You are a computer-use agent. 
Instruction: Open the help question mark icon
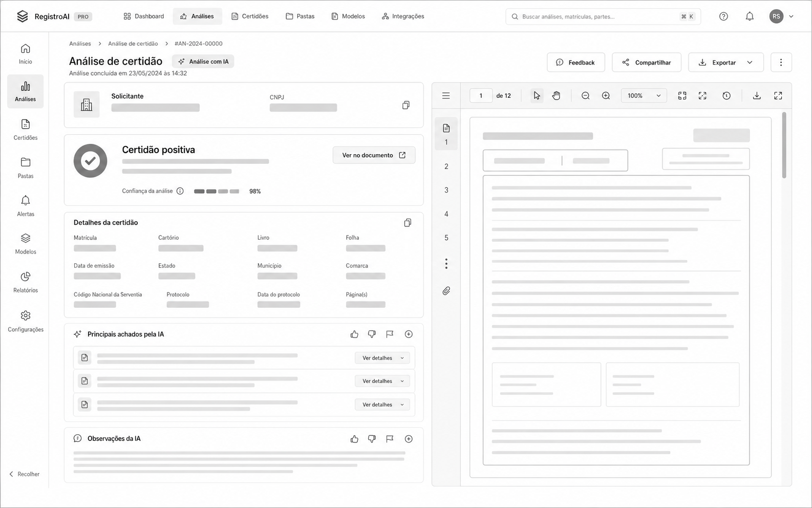[723, 16]
